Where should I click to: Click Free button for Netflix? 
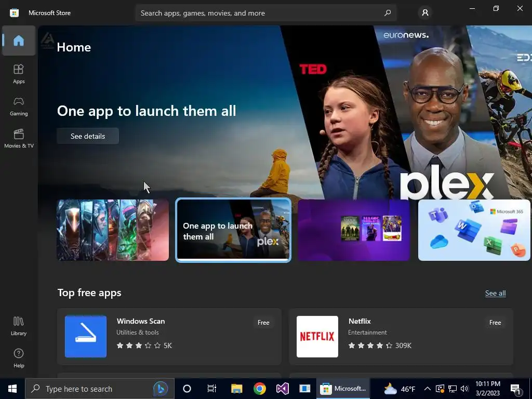tap(495, 323)
